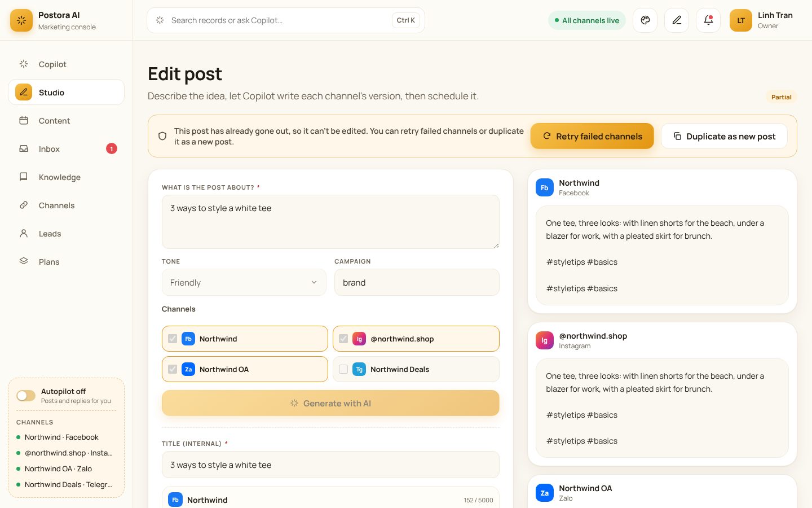Click the post topic textarea
812x508 pixels.
pos(330,222)
